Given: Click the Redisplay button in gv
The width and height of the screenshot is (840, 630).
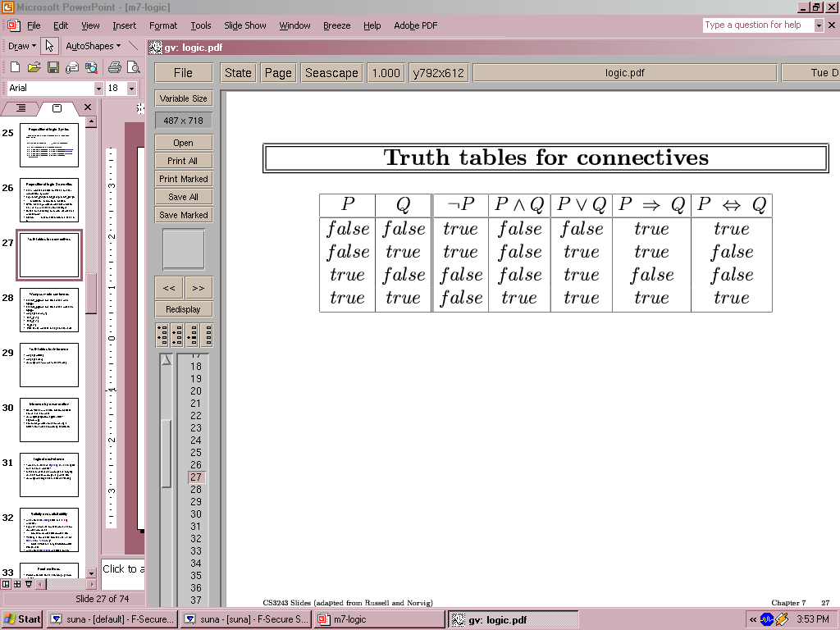Looking at the screenshot, I should [184, 309].
